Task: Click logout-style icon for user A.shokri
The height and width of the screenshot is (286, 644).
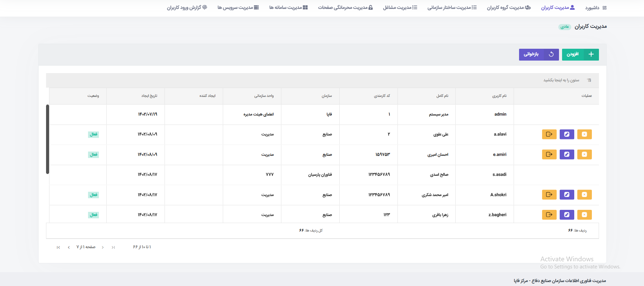Action: [549, 195]
